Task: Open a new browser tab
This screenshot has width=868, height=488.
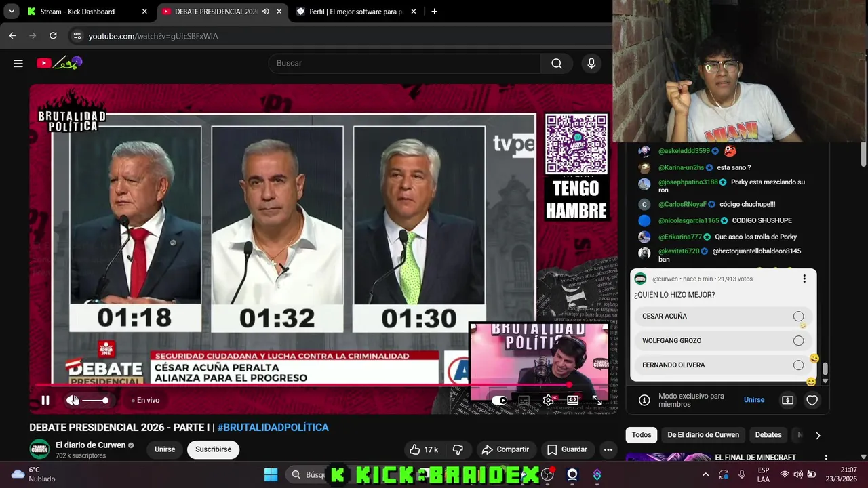Action: point(434,12)
